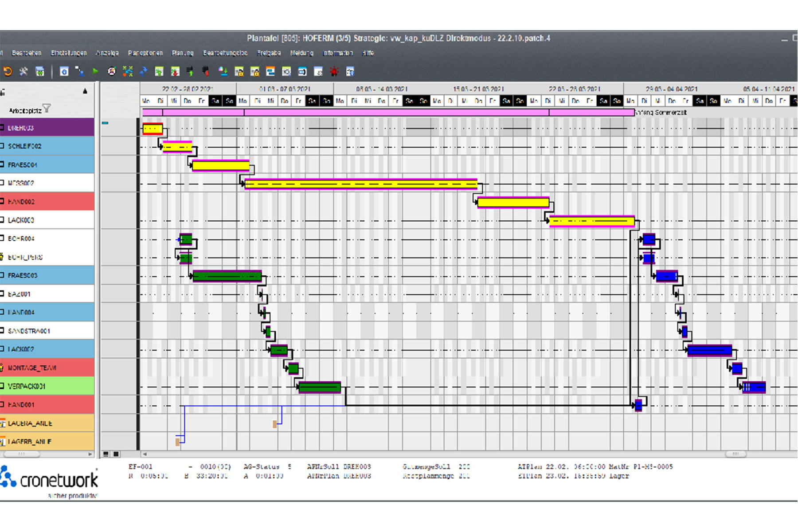Viewport: 798px width, 532px height.
Task: Click the left scroll arrow under Gantt chart
Action: click(145, 454)
